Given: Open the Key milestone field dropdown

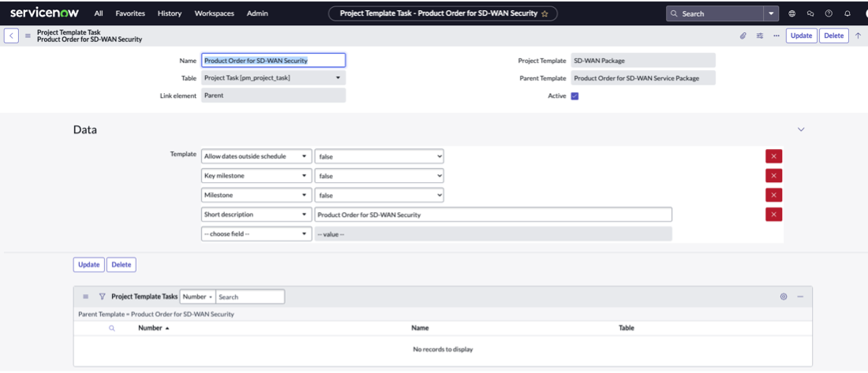Looking at the screenshot, I should [x=256, y=176].
